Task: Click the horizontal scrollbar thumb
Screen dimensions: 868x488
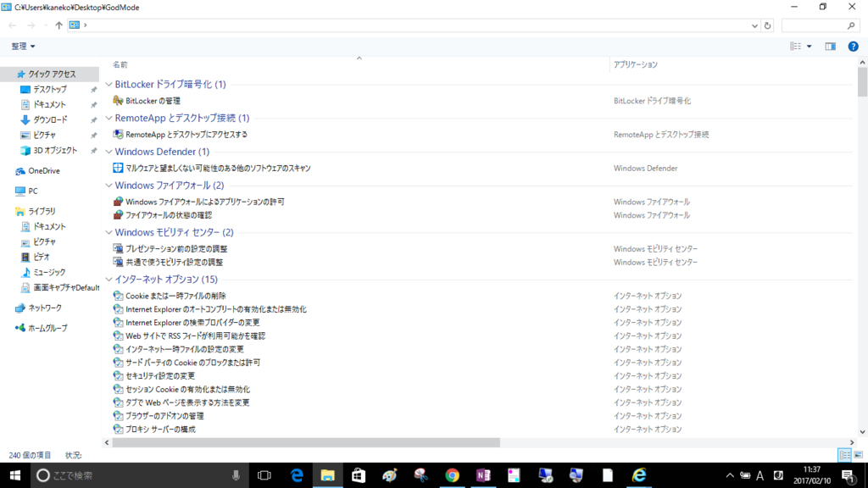Action: 305,442
